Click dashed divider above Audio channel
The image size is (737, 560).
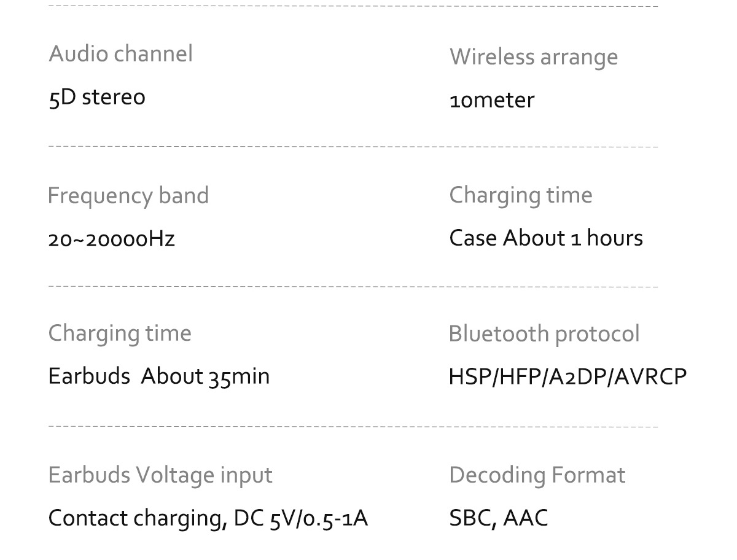coord(353,7)
